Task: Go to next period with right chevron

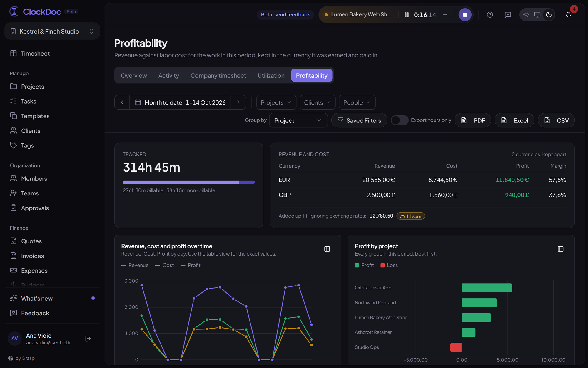Action: 238,102
